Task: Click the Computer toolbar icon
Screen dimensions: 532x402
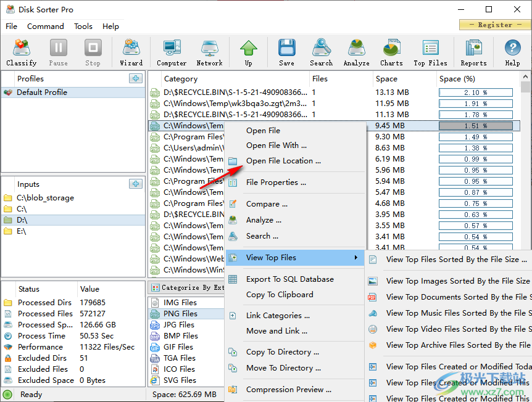Action: (172, 52)
